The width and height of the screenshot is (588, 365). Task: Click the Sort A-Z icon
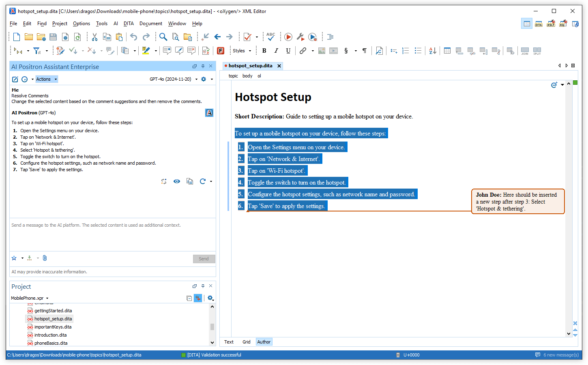(433, 51)
